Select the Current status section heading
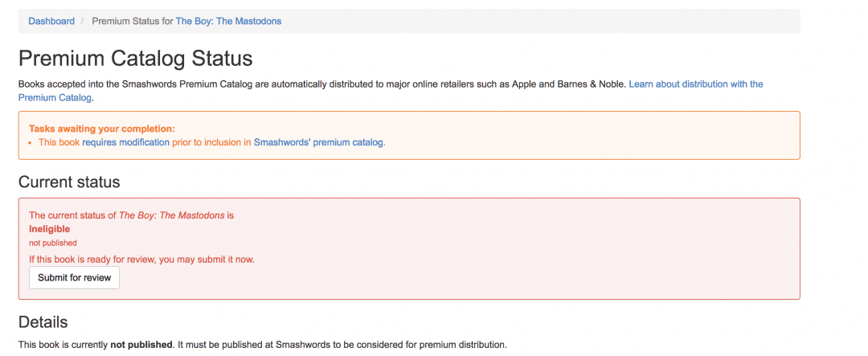The height and width of the screenshot is (356, 868). click(x=69, y=182)
